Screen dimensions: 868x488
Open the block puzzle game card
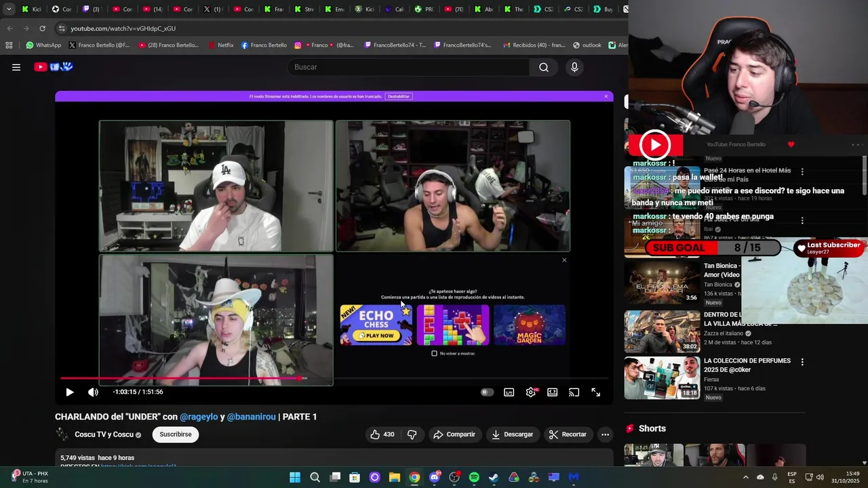click(x=453, y=325)
